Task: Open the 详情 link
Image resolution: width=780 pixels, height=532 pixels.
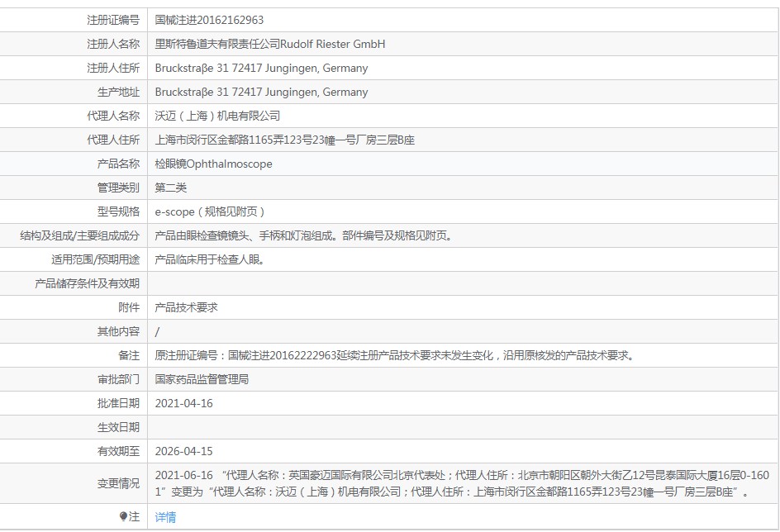Action: tap(165, 517)
